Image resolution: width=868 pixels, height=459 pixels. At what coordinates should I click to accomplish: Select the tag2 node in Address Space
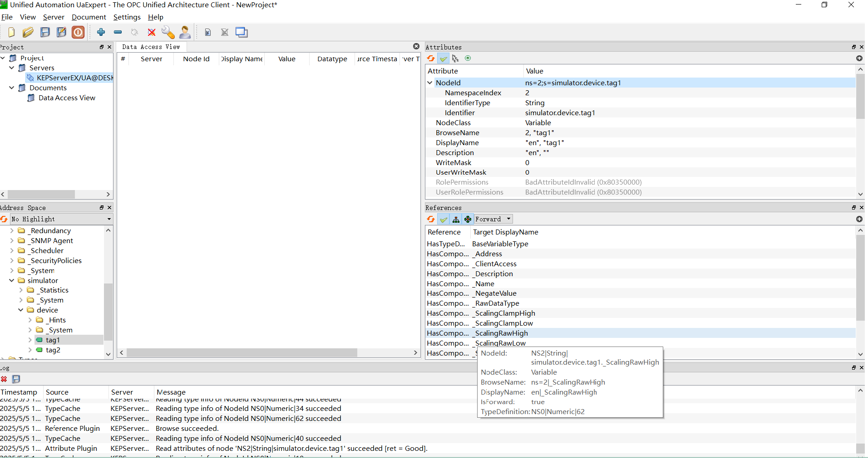(53, 350)
